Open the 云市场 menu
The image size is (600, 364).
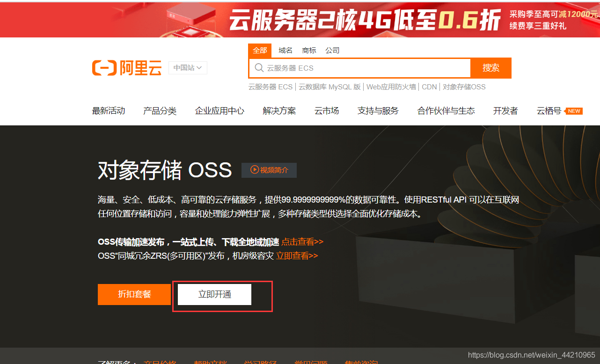click(x=327, y=111)
